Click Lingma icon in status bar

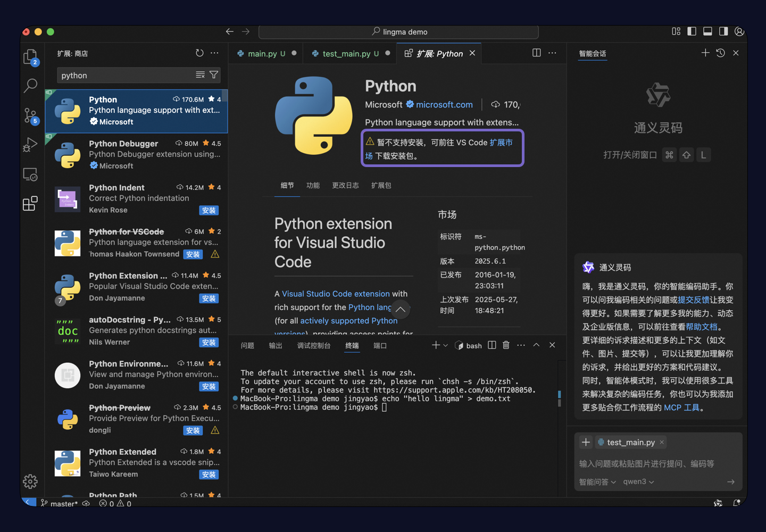(718, 503)
